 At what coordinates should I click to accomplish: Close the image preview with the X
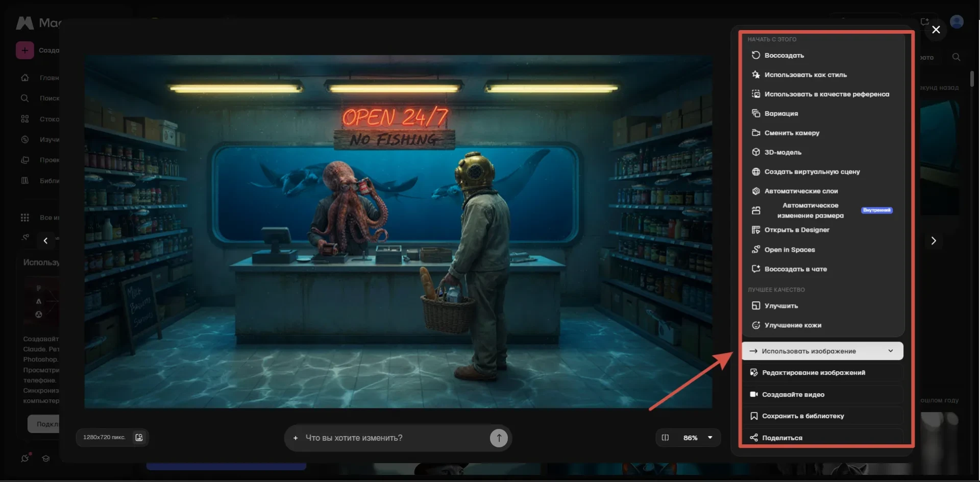[936, 30]
